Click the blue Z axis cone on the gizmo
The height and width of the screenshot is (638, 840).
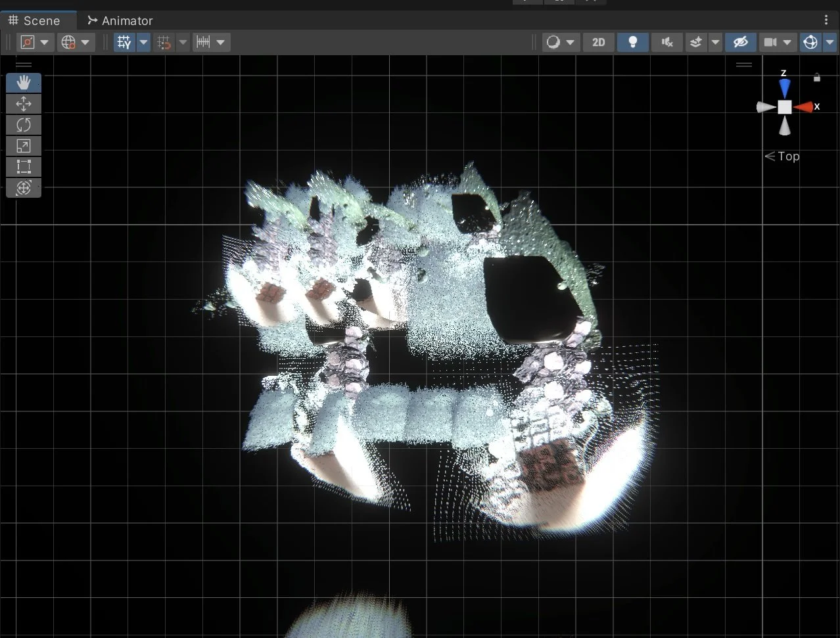coord(784,89)
